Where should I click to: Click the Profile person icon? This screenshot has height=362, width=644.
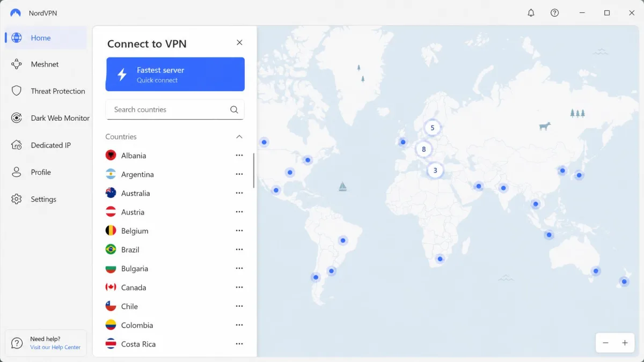pos(17,172)
